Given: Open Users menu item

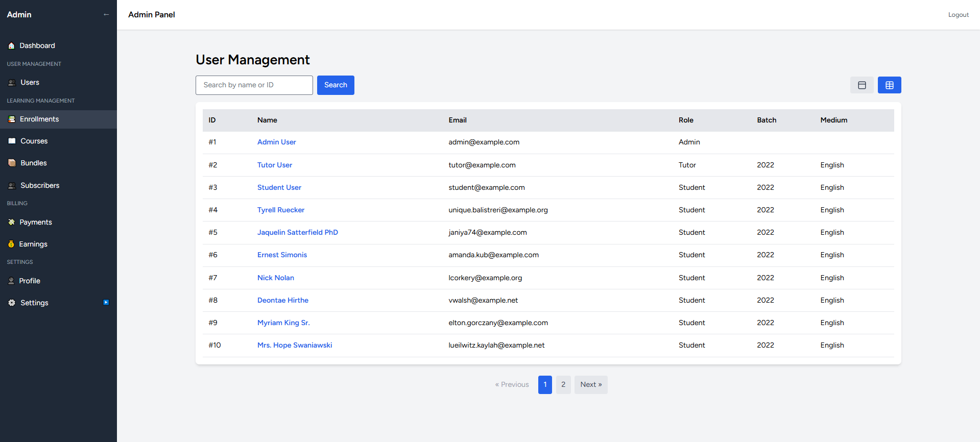Looking at the screenshot, I should tap(58, 83).
